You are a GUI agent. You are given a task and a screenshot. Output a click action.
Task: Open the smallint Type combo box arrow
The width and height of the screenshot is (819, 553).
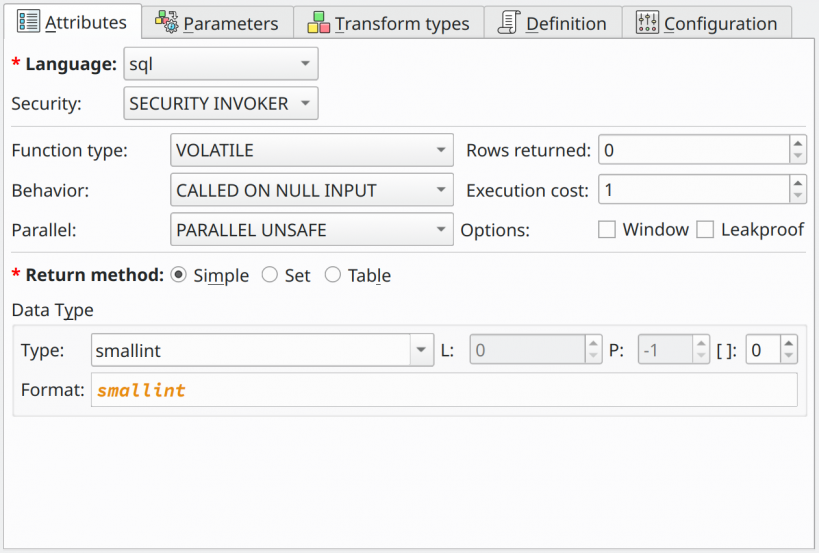pyautogui.click(x=422, y=350)
